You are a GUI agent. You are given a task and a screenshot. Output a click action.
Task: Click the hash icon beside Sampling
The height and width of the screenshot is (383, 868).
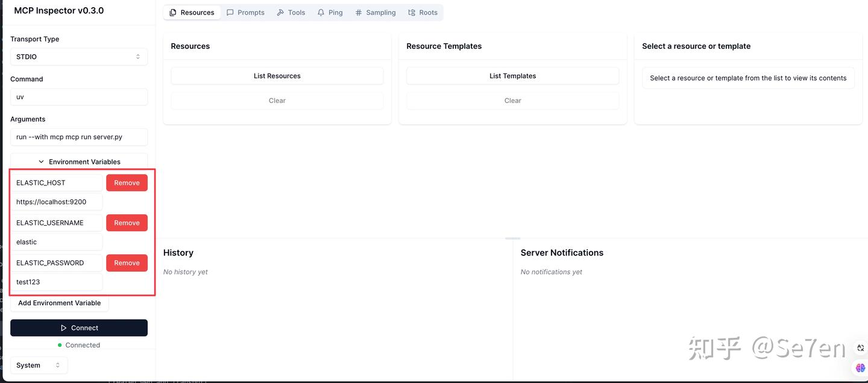coord(358,12)
